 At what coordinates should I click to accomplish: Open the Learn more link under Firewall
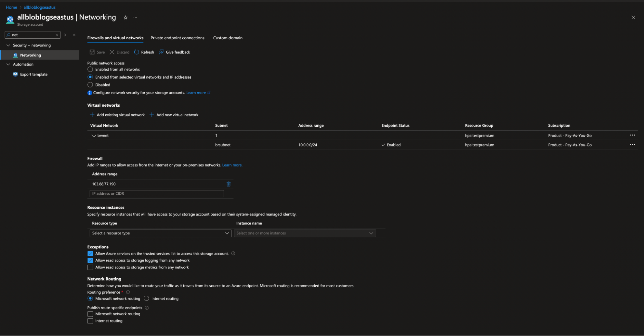click(232, 165)
